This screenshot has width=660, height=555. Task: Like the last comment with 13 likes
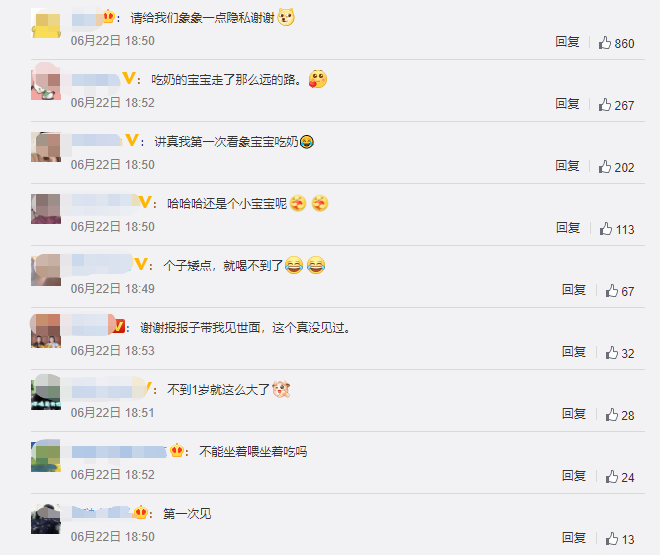click(x=612, y=539)
